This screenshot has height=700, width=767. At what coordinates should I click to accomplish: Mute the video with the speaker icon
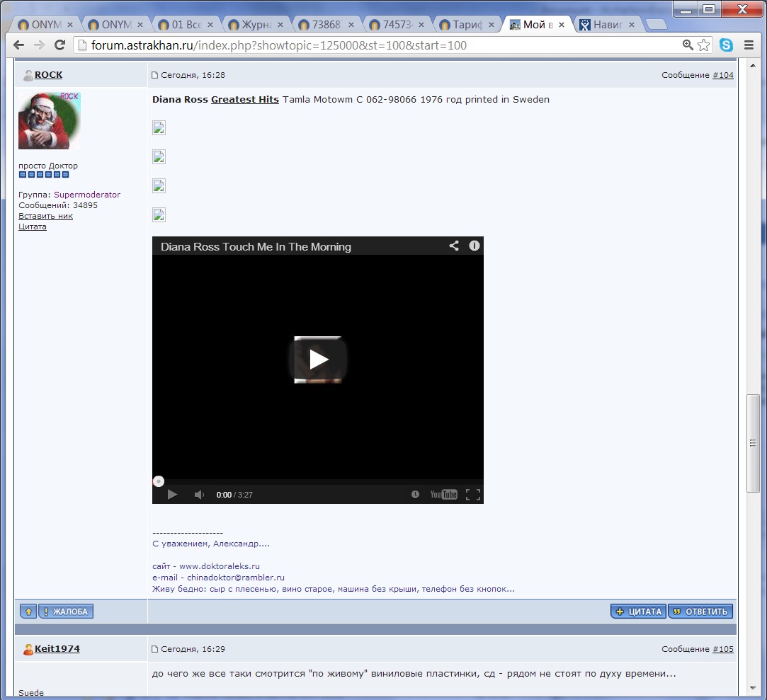198,495
